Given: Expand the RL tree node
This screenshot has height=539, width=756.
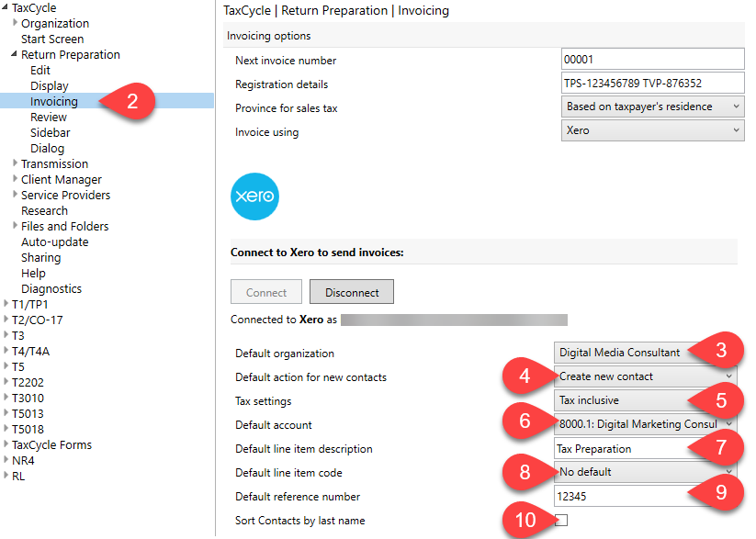Looking at the screenshot, I should (x=6, y=475).
